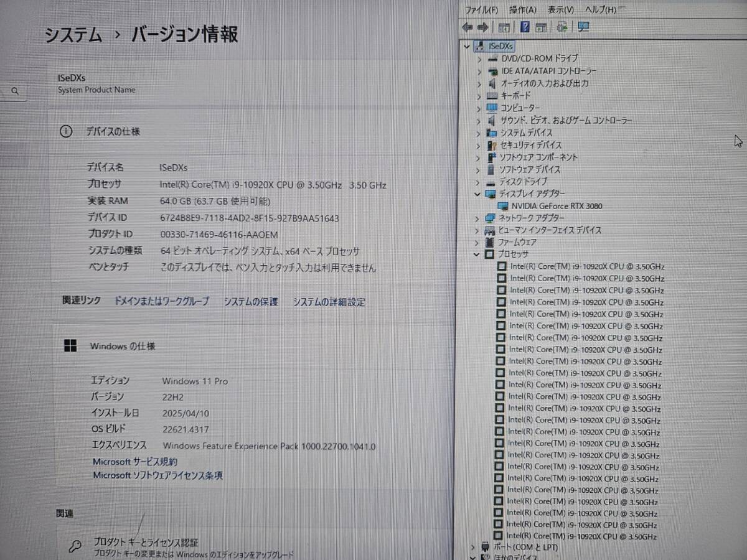Click the forward arrow in Device Manager toolbar
This screenshot has height=560, width=747.
(482, 27)
